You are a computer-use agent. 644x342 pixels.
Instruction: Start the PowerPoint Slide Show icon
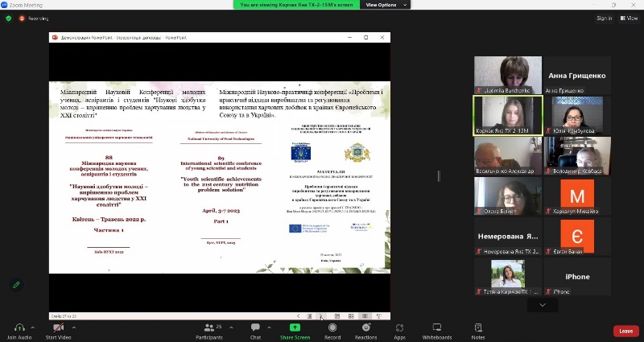[378, 316]
